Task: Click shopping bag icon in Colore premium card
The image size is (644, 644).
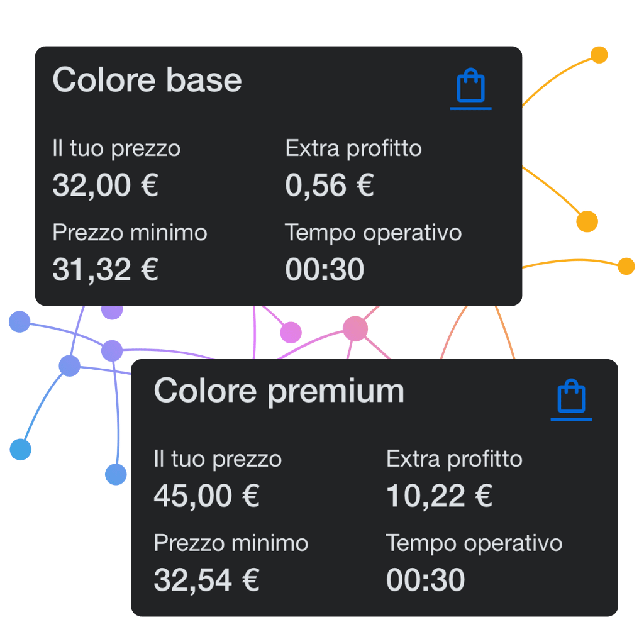Action: pyautogui.click(x=571, y=397)
